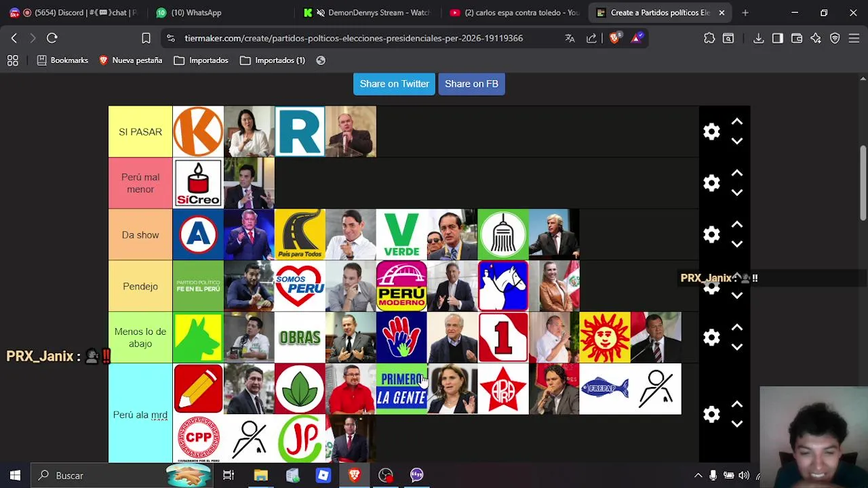
Task: Select the sun on red logo
Action: (x=605, y=338)
